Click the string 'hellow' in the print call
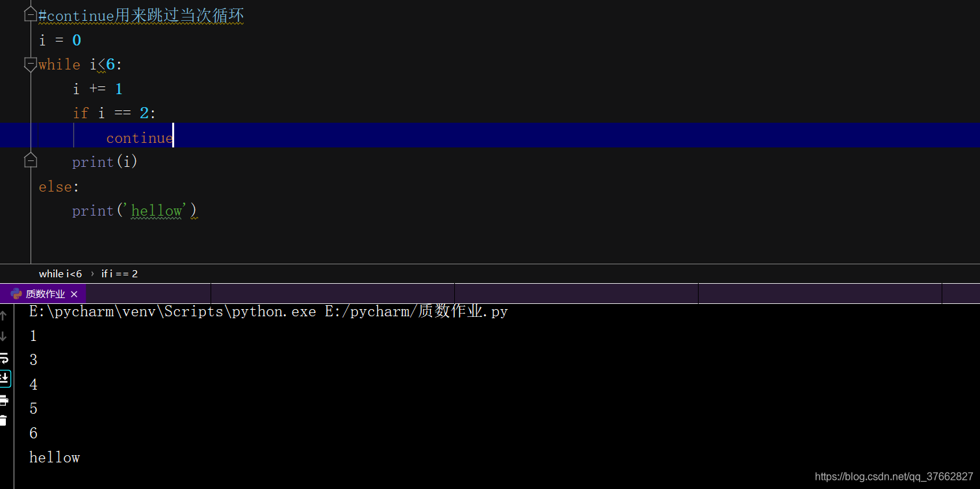Screen dimensions: 980x489 click(156, 210)
